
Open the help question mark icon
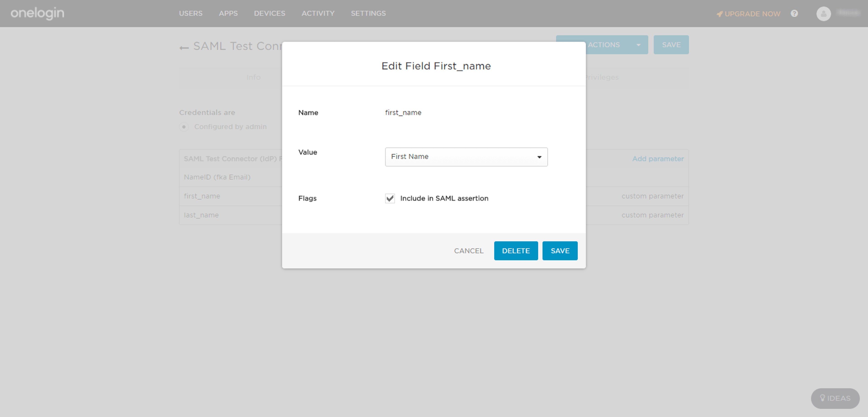click(x=794, y=14)
